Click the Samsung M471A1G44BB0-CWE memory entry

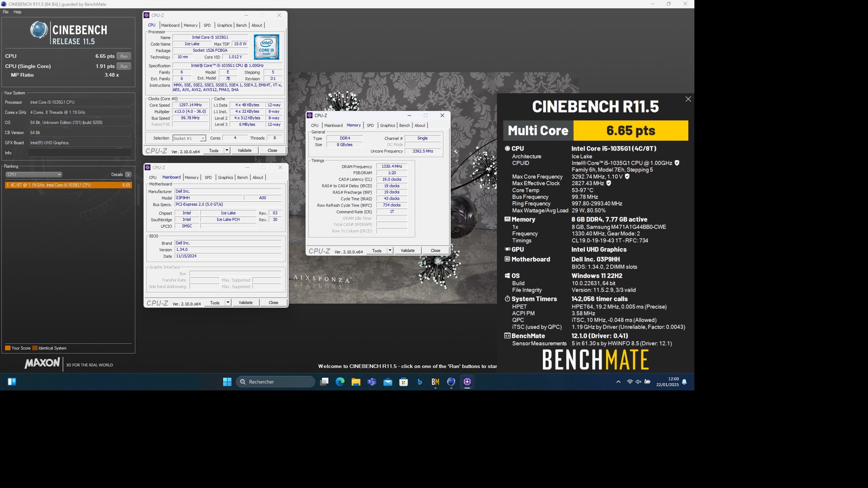coord(619,227)
